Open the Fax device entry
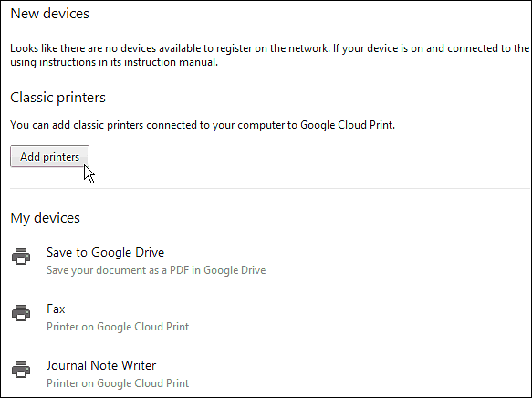The width and height of the screenshot is (532, 398). click(x=56, y=309)
